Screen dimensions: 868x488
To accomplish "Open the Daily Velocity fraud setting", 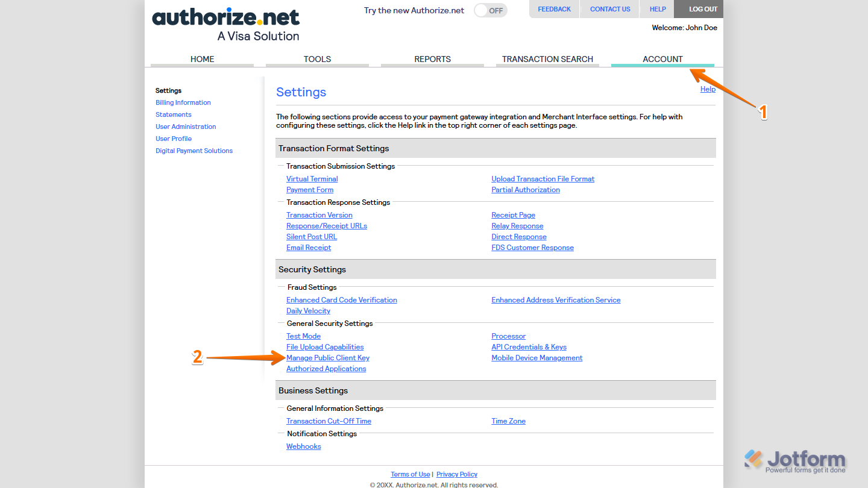I will pyautogui.click(x=308, y=310).
